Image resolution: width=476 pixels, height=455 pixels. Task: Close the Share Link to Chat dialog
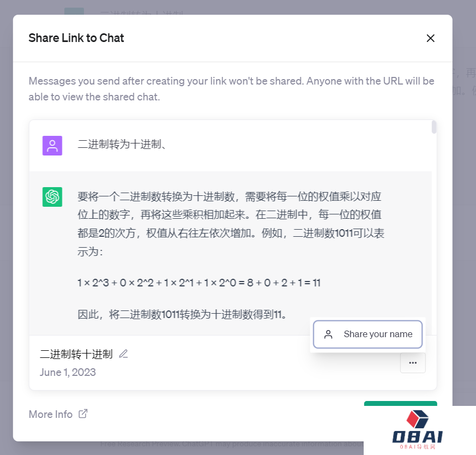pyautogui.click(x=430, y=38)
